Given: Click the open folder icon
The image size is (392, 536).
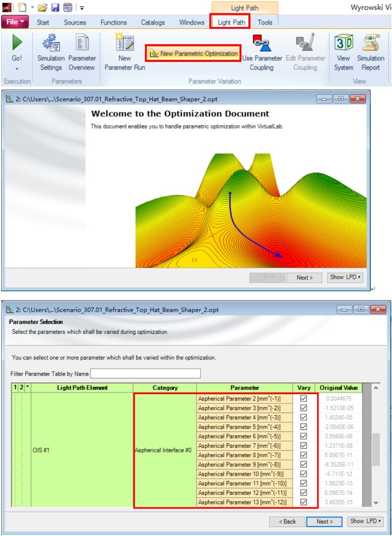Looking at the screenshot, I should pyautogui.click(x=42, y=6).
